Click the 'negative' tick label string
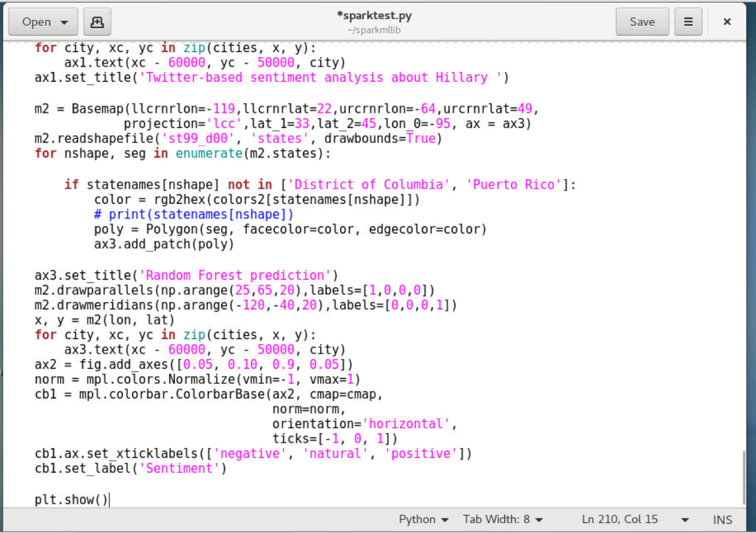This screenshot has height=533, width=756. [250, 454]
